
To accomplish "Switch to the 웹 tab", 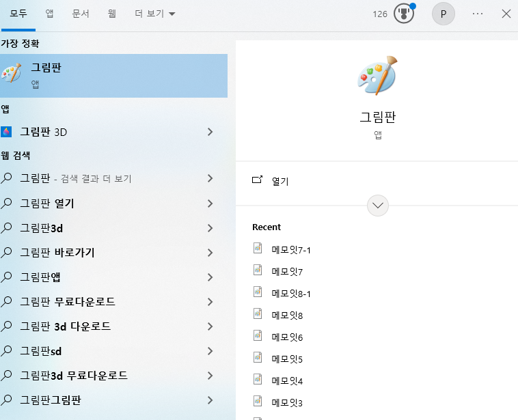I will coord(112,14).
